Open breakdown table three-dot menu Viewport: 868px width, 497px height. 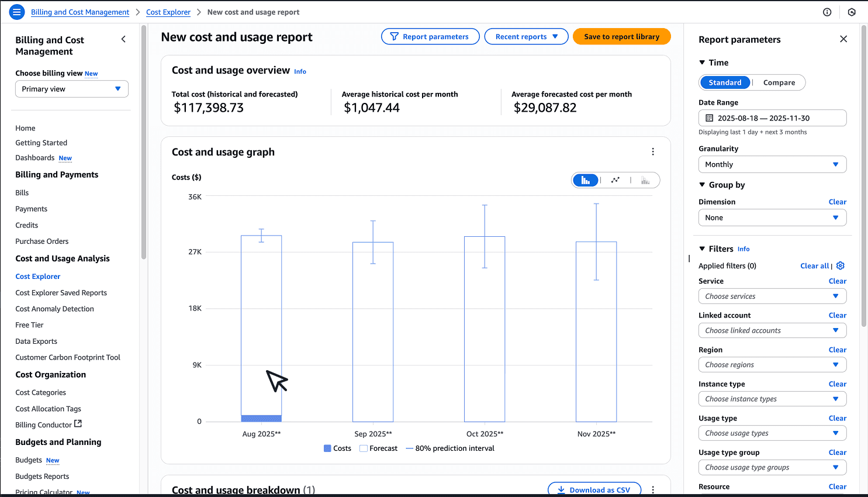pyautogui.click(x=653, y=490)
